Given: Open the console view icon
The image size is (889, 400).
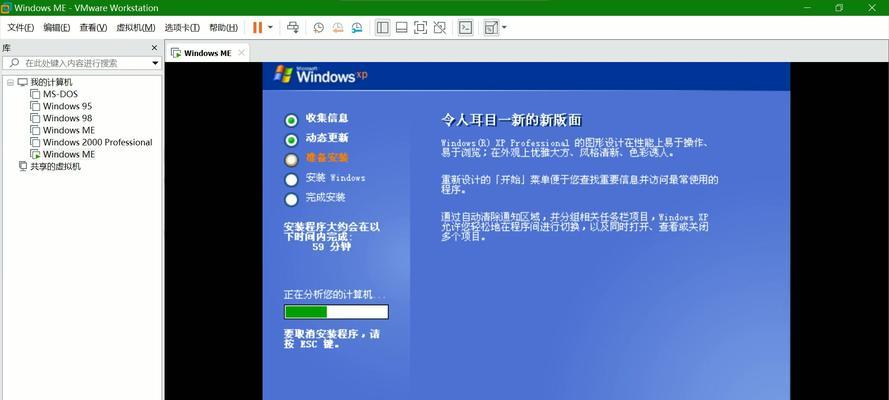Looking at the screenshot, I should coord(465,27).
